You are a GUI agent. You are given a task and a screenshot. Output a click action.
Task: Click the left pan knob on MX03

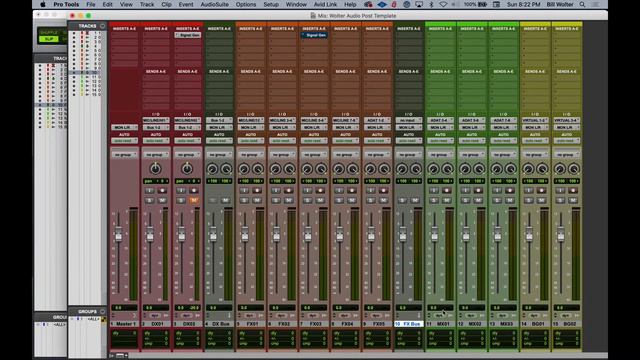point(497,169)
